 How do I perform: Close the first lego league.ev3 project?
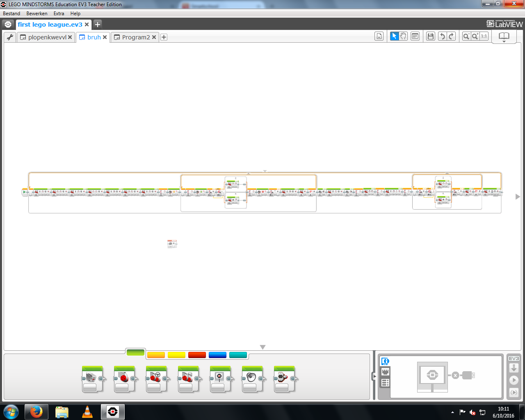87,25
